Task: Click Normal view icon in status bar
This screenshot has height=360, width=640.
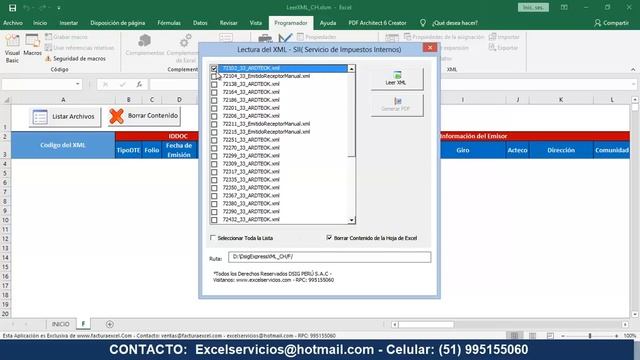Action: (x=514, y=336)
